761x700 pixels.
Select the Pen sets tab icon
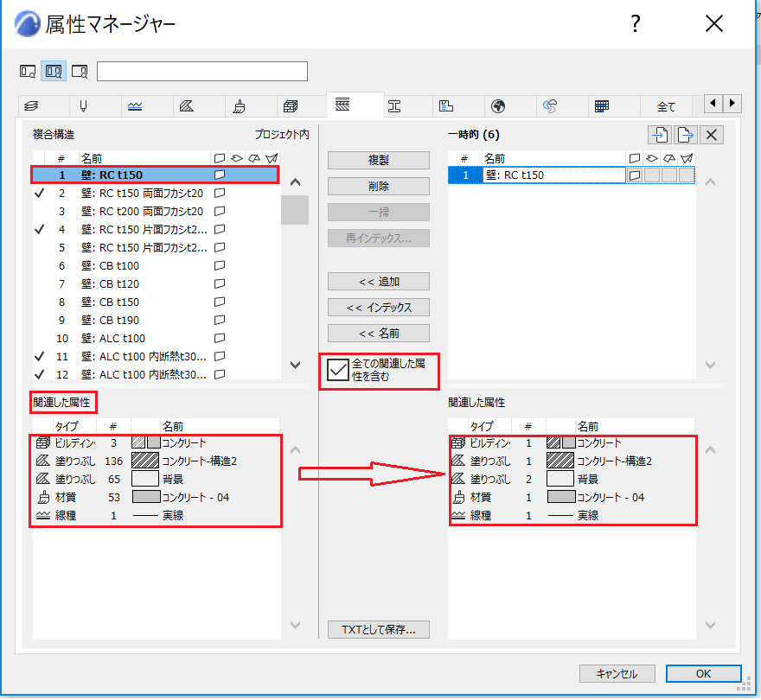[84, 105]
